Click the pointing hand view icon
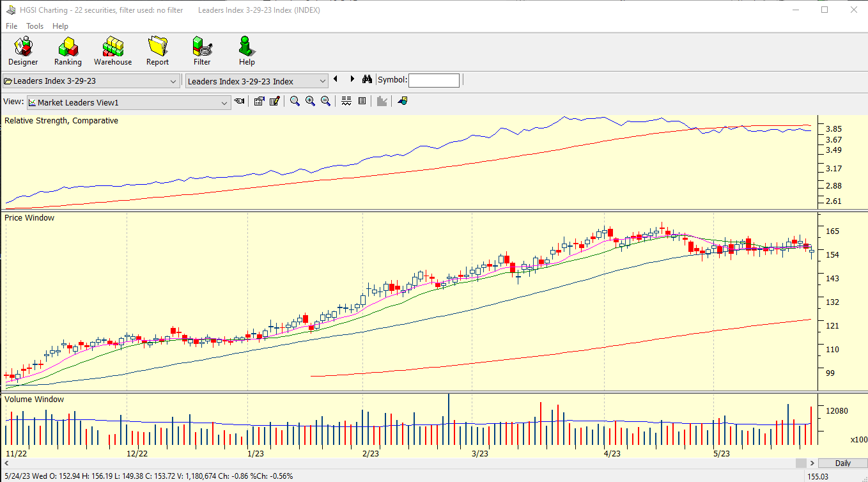 [239, 101]
